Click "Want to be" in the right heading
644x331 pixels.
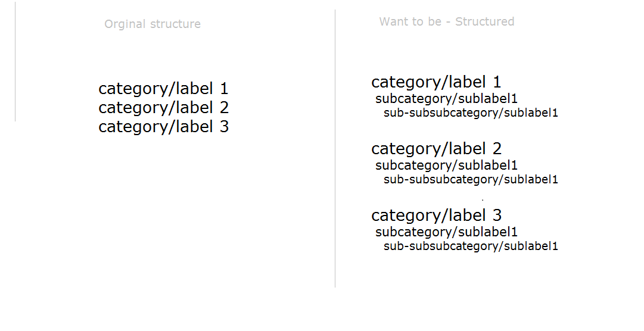click(x=410, y=21)
